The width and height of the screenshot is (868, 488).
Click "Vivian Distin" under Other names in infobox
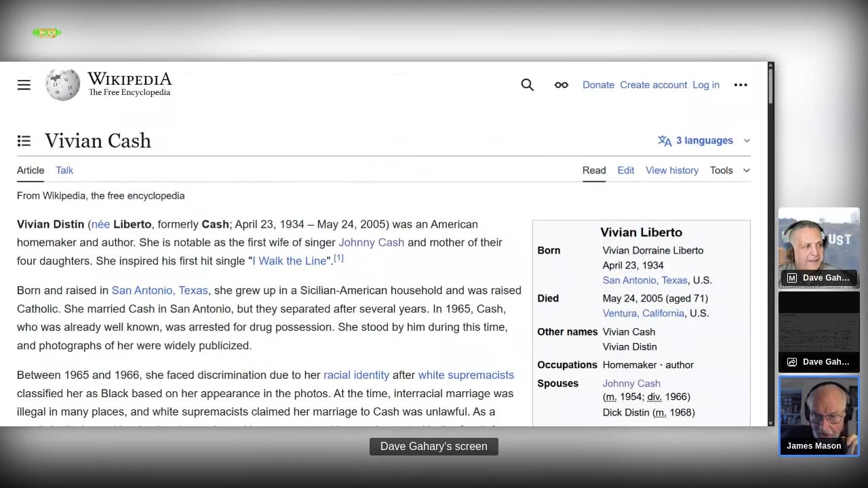click(x=630, y=346)
